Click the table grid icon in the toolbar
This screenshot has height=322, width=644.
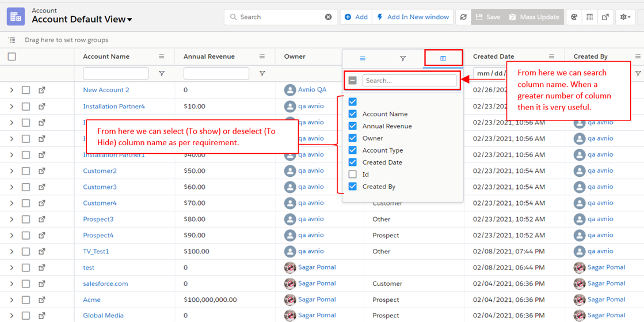coord(589,17)
